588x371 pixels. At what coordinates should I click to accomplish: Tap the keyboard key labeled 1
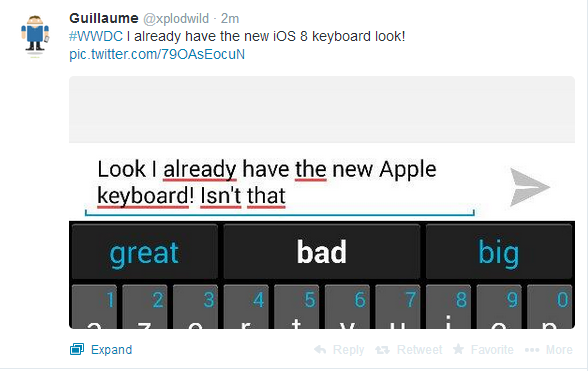point(94,307)
